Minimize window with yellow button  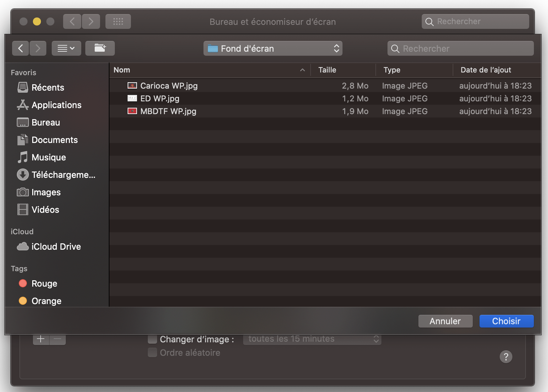37,21
